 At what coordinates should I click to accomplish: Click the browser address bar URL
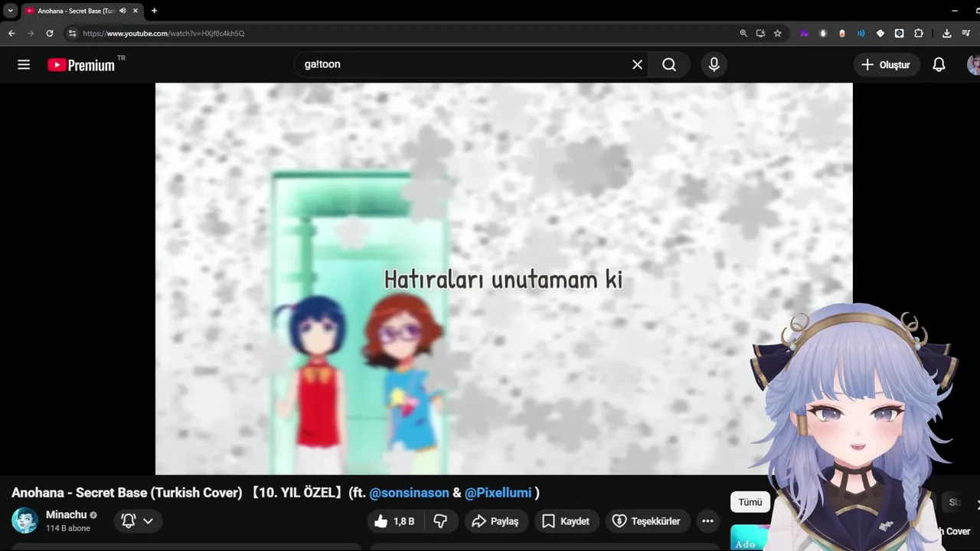tap(164, 34)
